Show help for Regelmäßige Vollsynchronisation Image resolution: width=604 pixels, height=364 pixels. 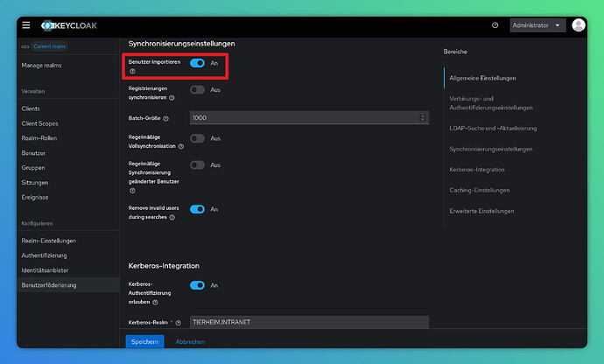tap(180, 146)
